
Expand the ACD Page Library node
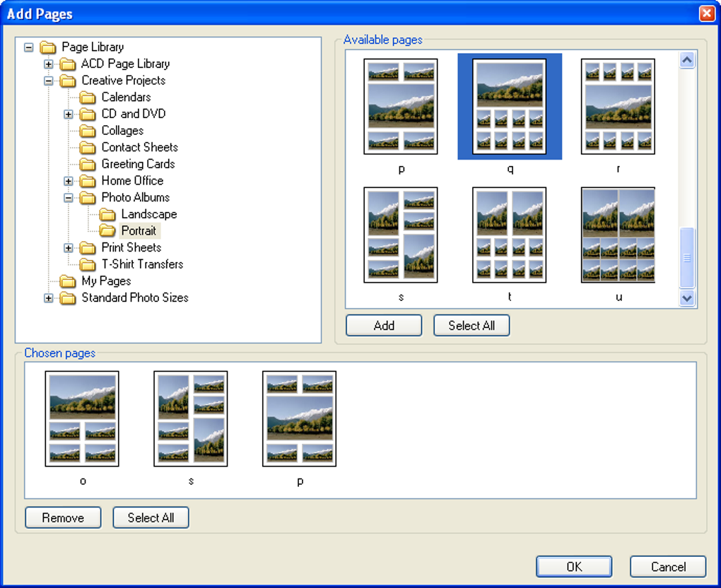48,64
